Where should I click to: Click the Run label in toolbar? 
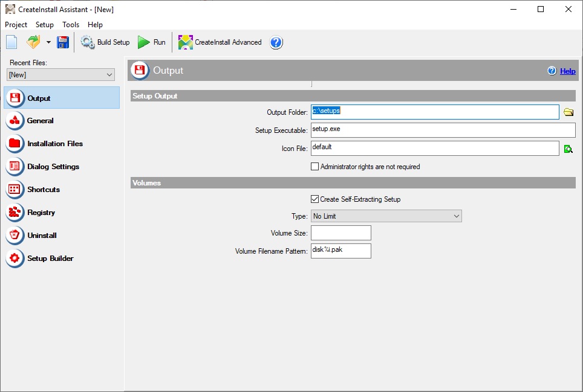[160, 42]
